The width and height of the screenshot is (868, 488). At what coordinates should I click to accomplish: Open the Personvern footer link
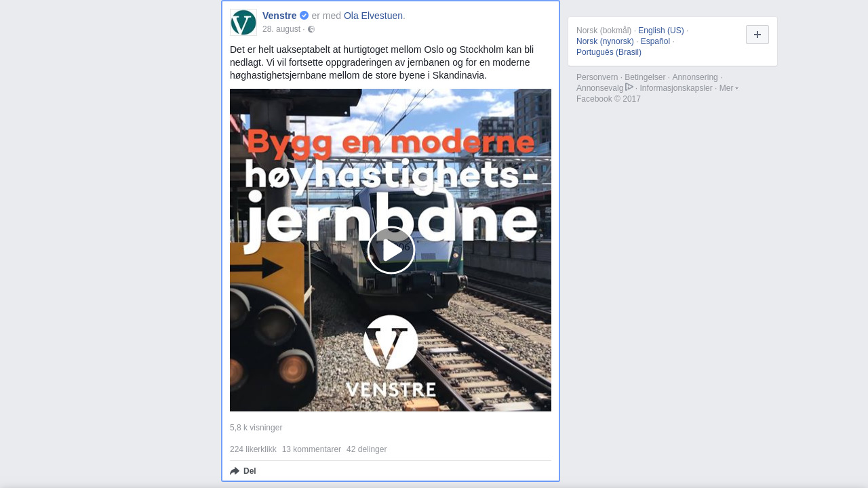point(597,77)
